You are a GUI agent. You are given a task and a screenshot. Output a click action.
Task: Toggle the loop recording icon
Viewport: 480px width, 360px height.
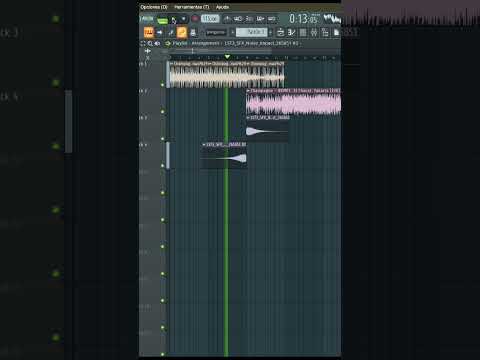[272, 19]
